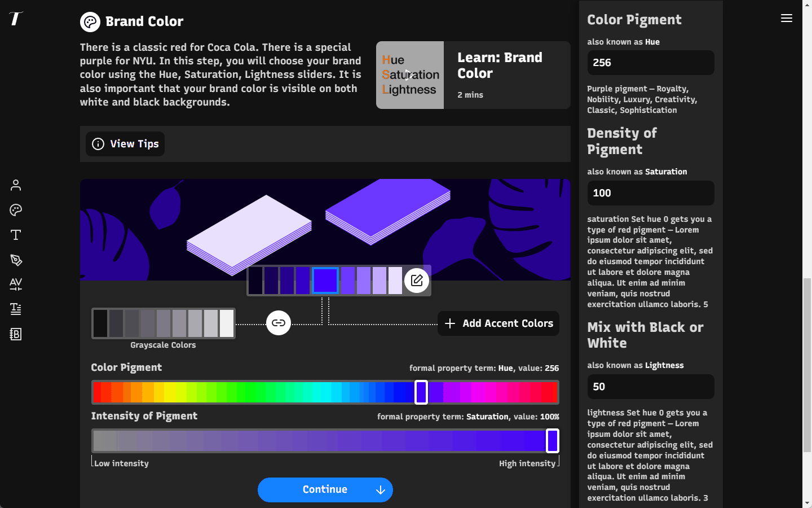Open the text paragraph sidebar icon
812x508 pixels.
coord(16,309)
